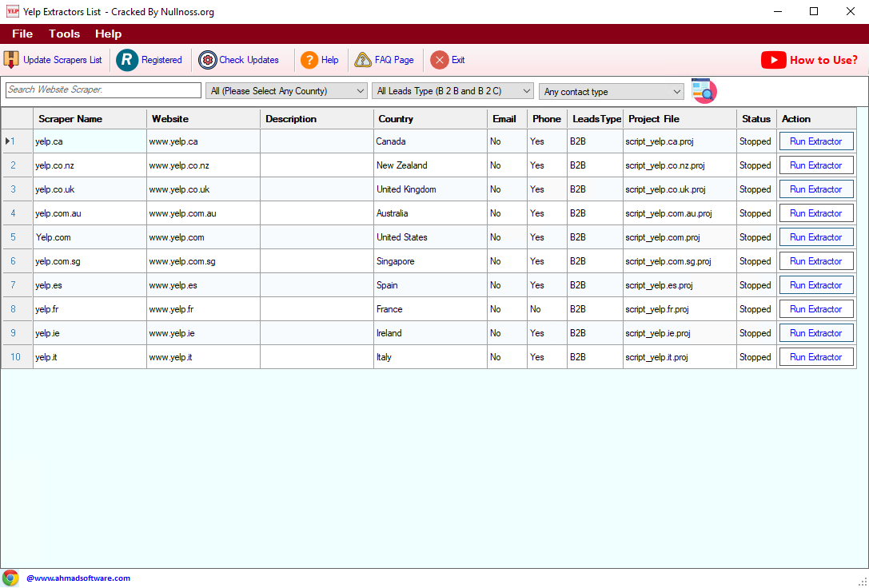Run Extractor for yelp.it

(816, 357)
